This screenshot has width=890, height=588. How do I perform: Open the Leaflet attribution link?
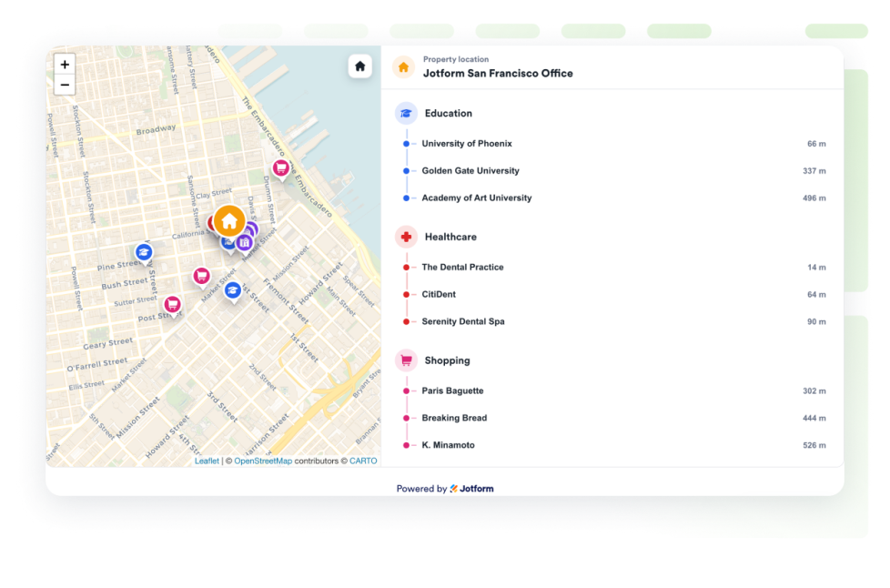(x=207, y=461)
